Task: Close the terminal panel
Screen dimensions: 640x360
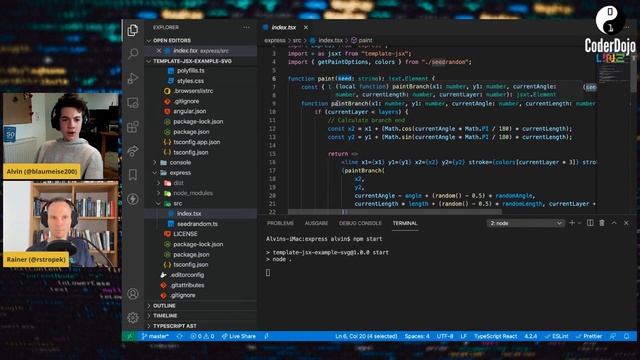Action: coord(626,223)
